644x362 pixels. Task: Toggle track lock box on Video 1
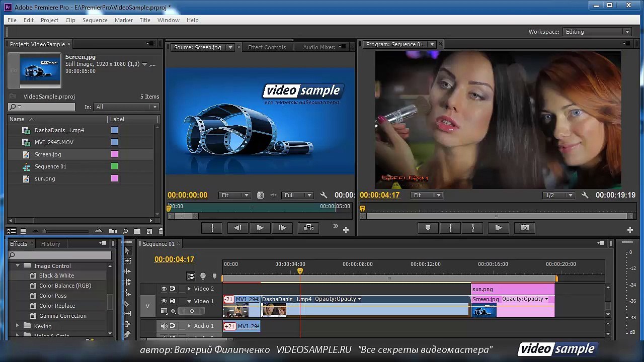point(181,301)
